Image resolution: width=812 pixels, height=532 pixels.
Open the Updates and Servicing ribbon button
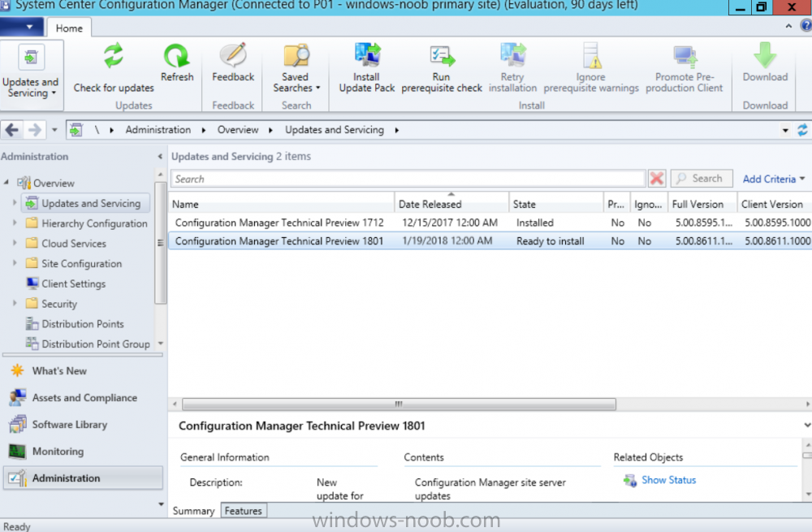pos(31,75)
